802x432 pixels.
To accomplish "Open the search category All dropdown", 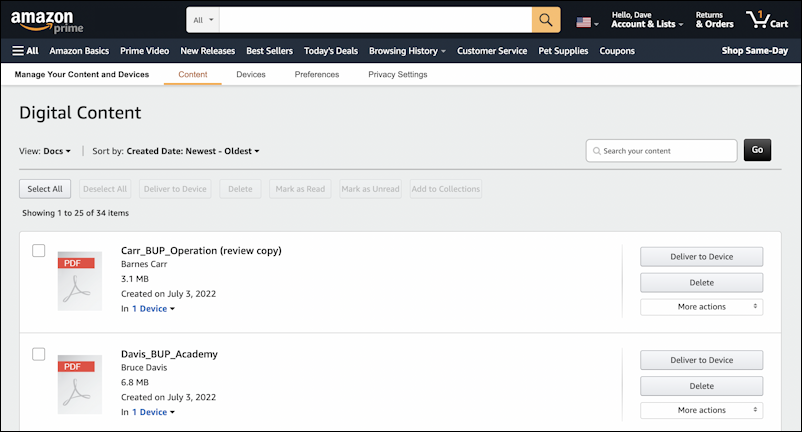I will [203, 20].
